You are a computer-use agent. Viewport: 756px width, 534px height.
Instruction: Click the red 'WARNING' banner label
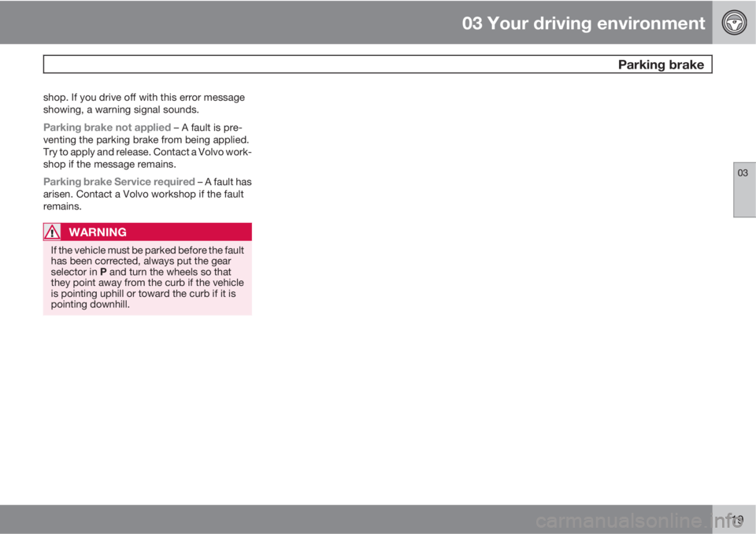98,232
